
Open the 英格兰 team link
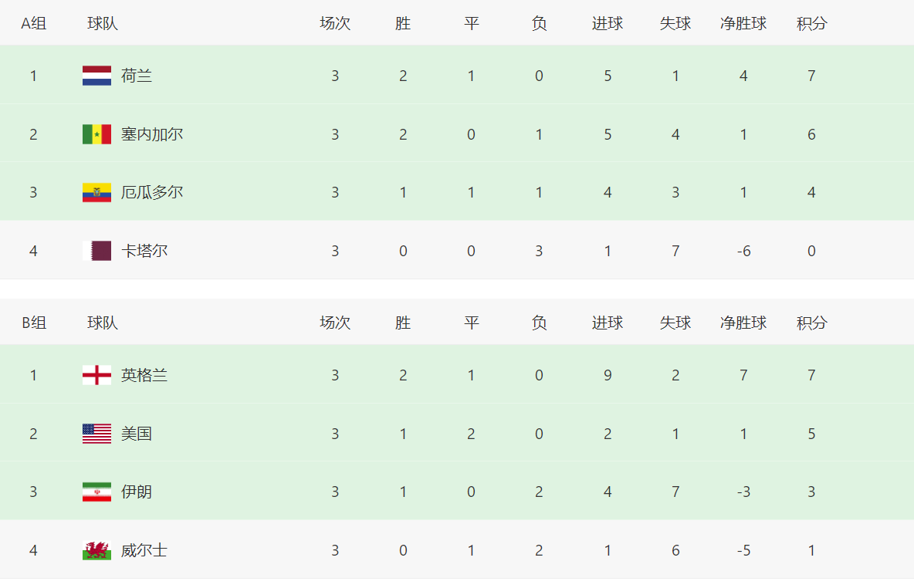pos(144,375)
